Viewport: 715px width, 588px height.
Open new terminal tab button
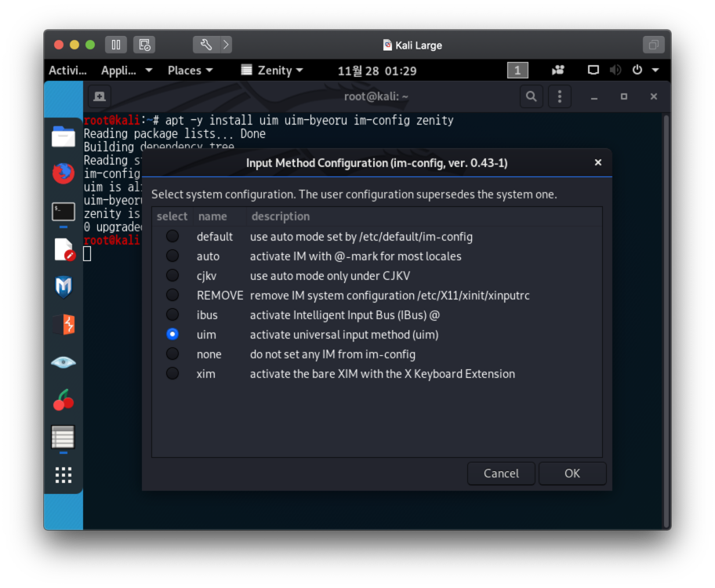tap(100, 96)
